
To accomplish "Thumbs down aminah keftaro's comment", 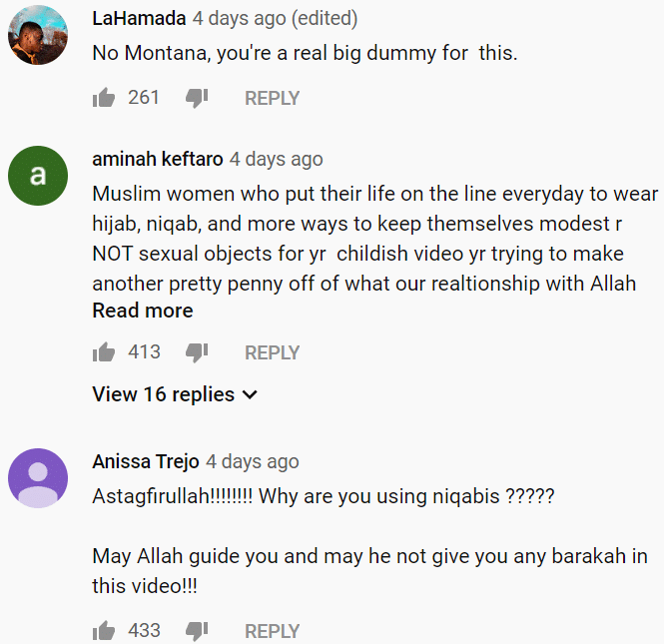I will [197, 352].
